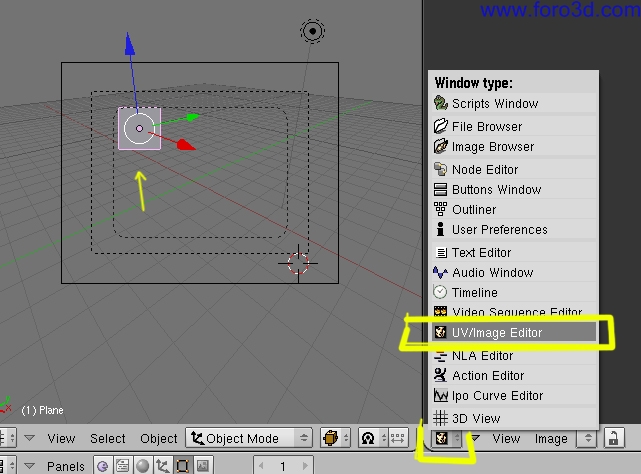
Task: Switch window to Timeline
Action: pos(514,292)
